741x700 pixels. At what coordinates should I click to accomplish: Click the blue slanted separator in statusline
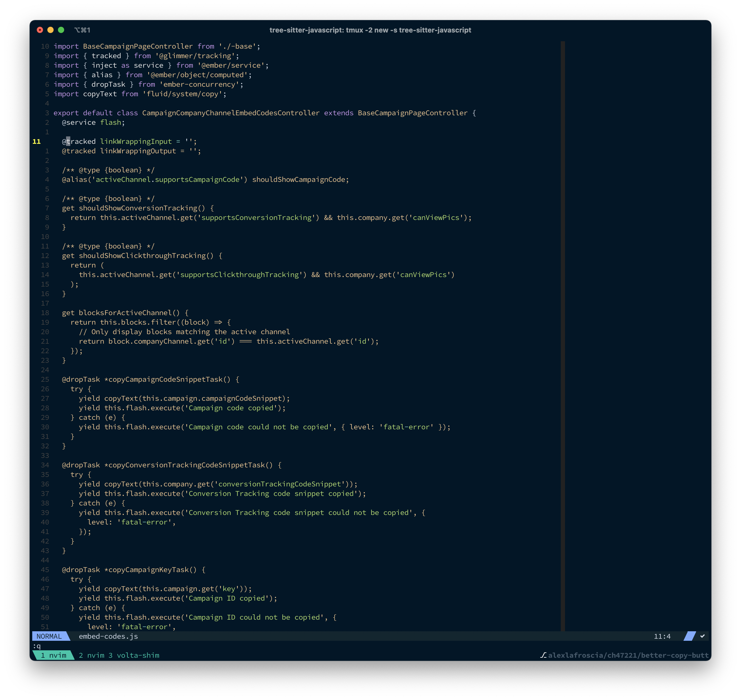tap(689, 636)
